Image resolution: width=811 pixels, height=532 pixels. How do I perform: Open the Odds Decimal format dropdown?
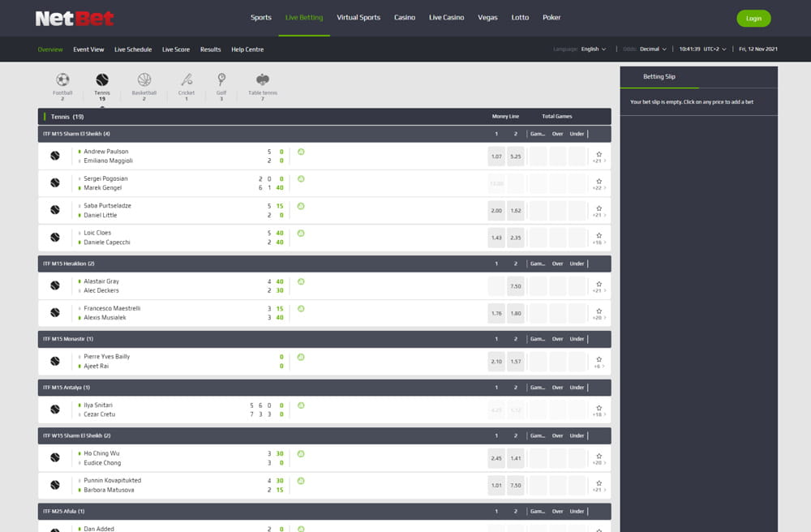653,49
